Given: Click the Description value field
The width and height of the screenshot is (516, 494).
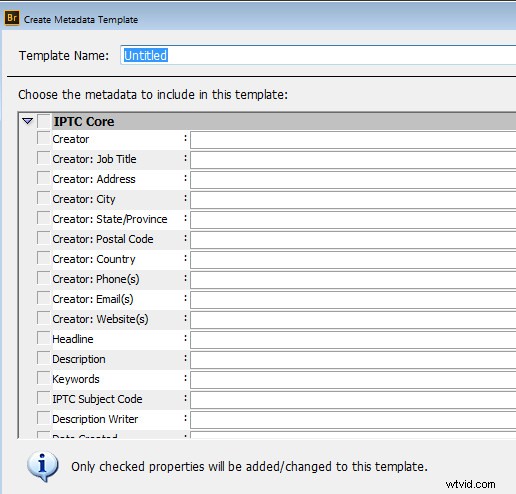Looking at the screenshot, I should (353, 360).
